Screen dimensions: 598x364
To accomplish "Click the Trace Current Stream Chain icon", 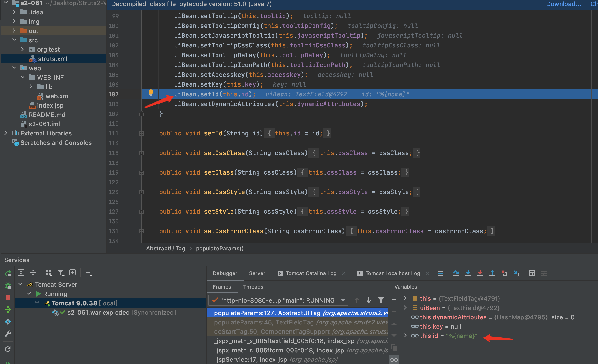I will tap(544, 273).
